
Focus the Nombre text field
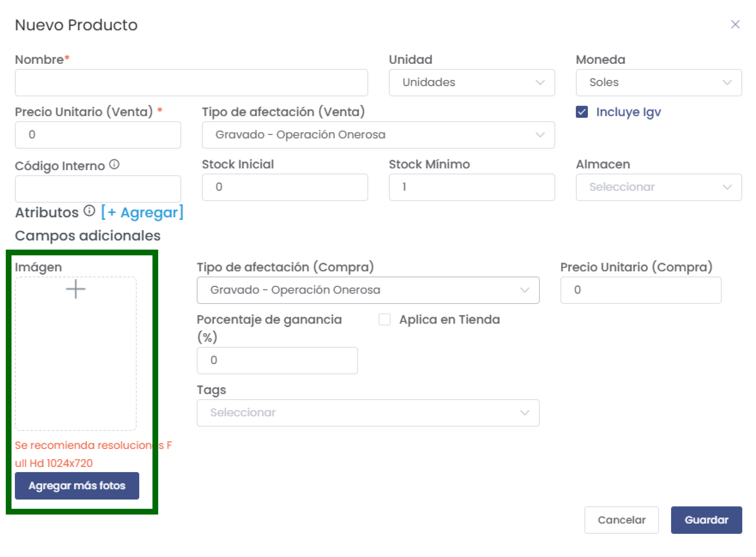[191, 83]
